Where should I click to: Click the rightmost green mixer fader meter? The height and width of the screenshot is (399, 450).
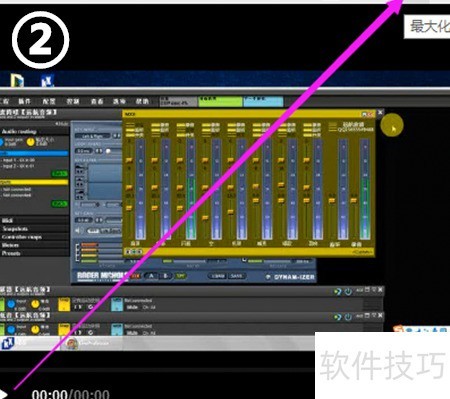(x=365, y=189)
